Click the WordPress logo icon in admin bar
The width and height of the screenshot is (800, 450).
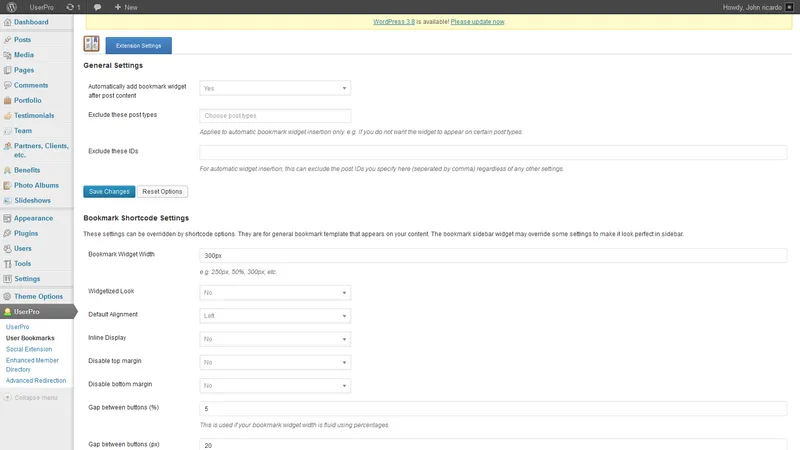click(11, 7)
